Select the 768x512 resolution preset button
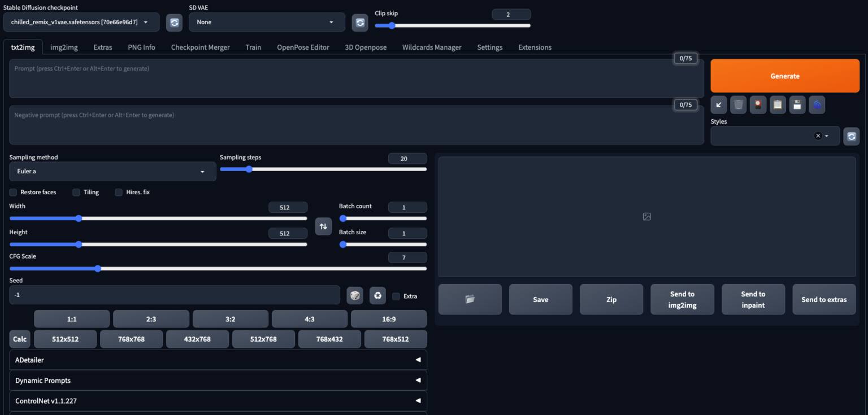Image resolution: width=868 pixels, height=415 pixels. (395, 339)
